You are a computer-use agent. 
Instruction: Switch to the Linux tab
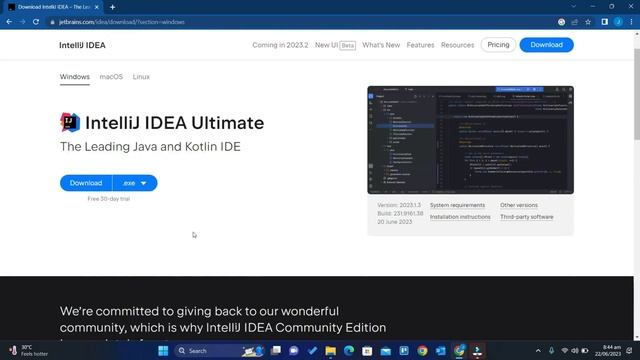[x=141, y=77]
